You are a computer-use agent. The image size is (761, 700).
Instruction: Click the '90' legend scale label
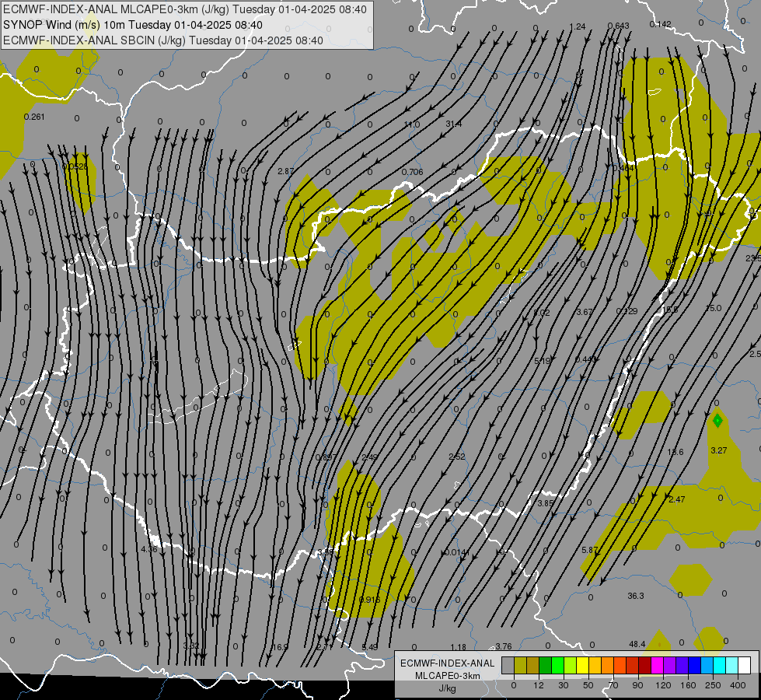[637, 685]
